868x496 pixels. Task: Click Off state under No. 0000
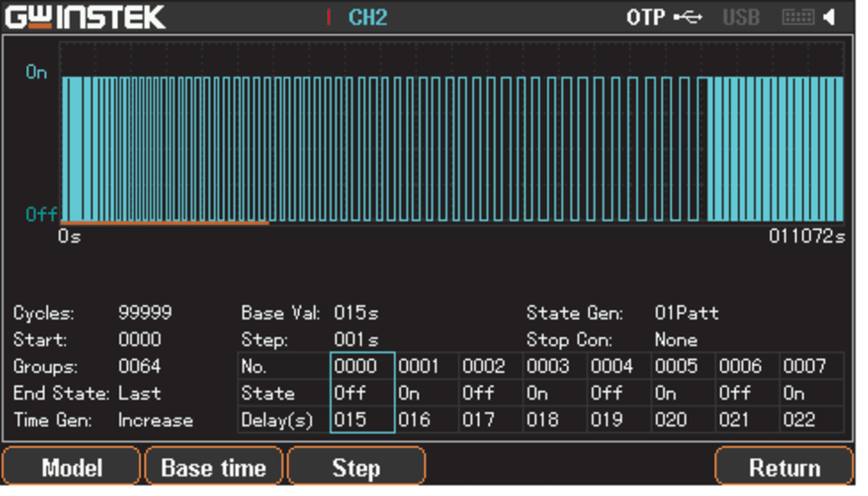362,393
